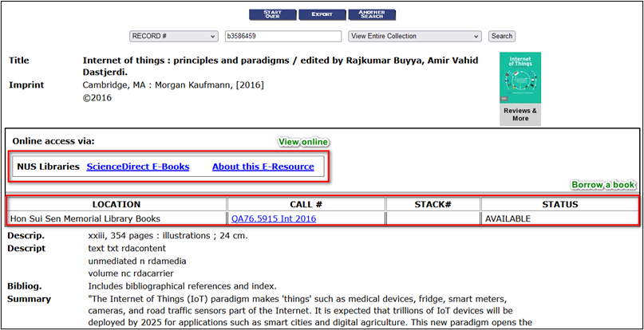Viewport: 644px width, 330px height.
Task: Select the STACK# column header
Action: point(433,205)
